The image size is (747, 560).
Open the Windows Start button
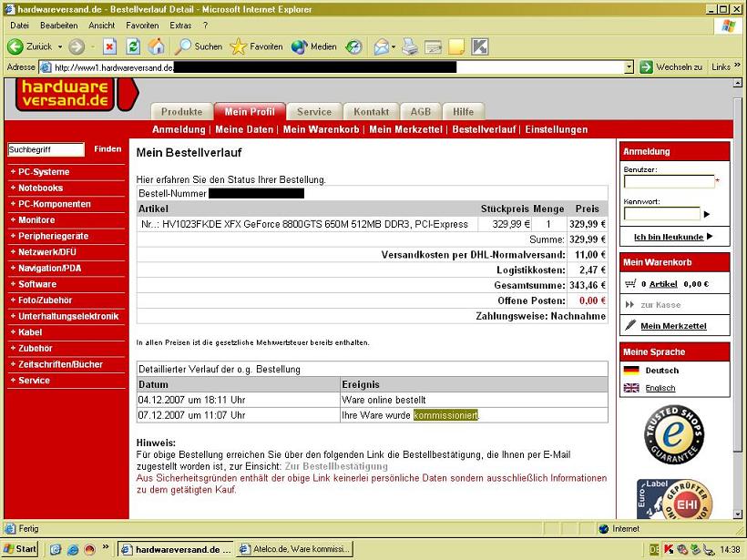point(20,549)
